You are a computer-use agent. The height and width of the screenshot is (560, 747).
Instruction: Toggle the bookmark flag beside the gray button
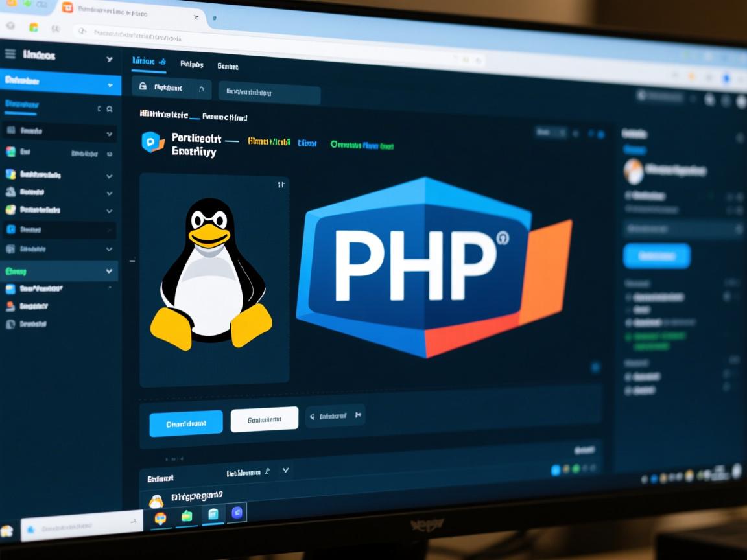coord(357,415)
